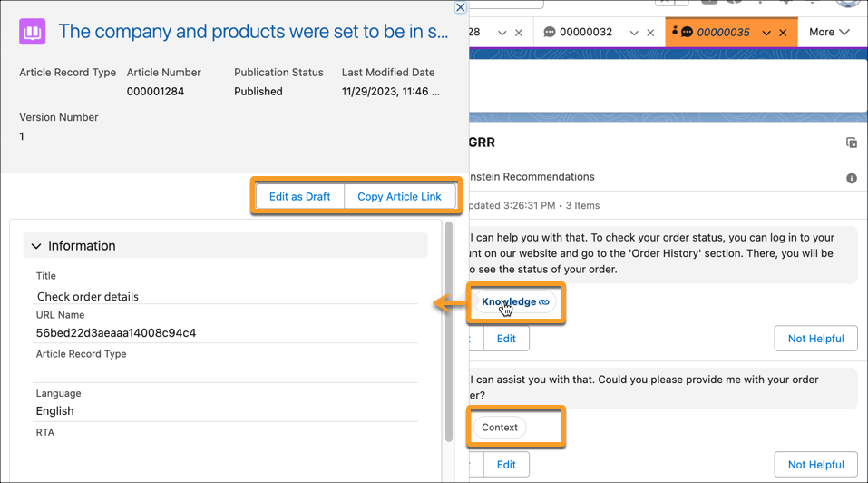Close the article preview panel
The image size is (868, 483).
[x=460, y=7]
